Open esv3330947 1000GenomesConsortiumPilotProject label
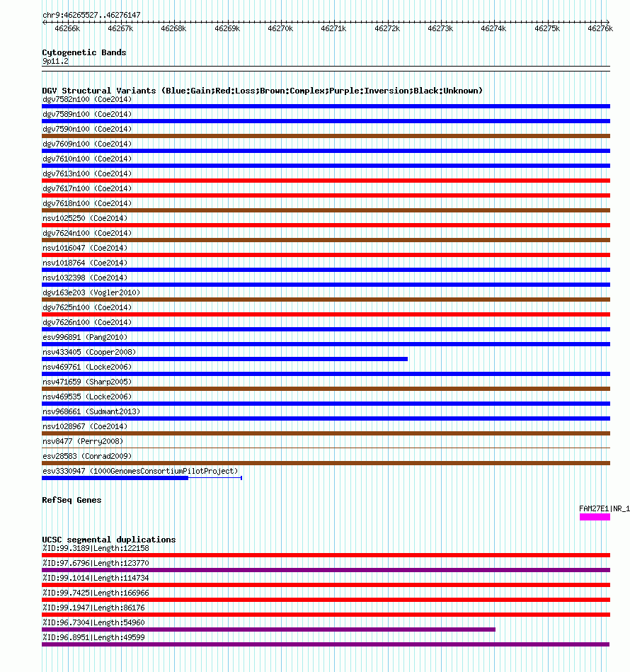The width and height of the screenshot is (630, 672). pos(140,471)
